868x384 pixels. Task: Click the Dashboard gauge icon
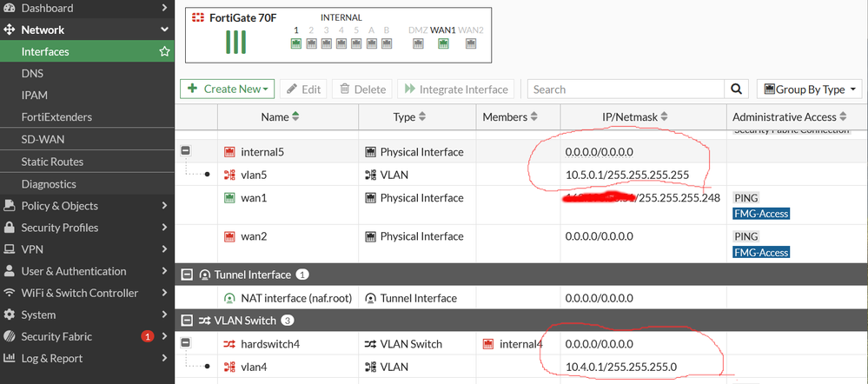tap(9, 8)
